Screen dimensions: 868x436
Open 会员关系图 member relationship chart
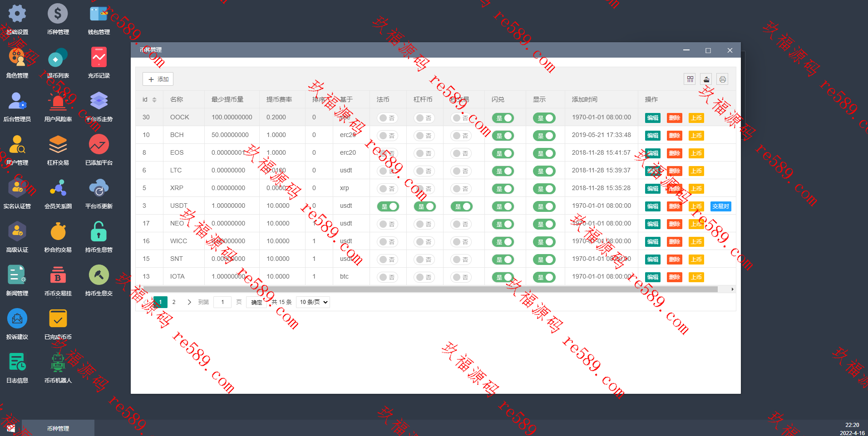58,193
